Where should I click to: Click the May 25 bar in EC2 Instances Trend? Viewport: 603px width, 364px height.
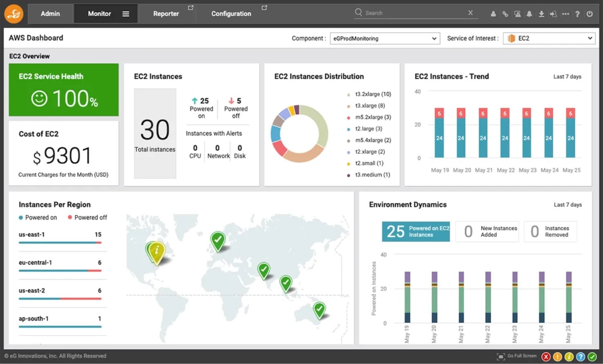click(570, 133)
